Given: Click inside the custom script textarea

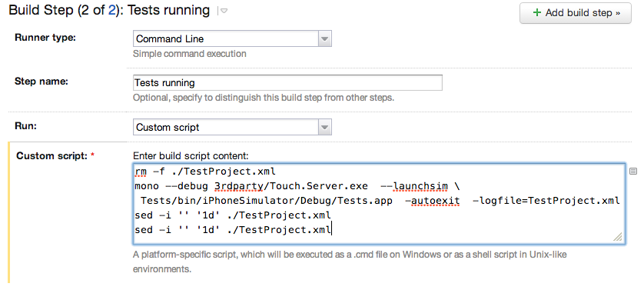Looking at the screenshot, I should click(x=379, y=204).
